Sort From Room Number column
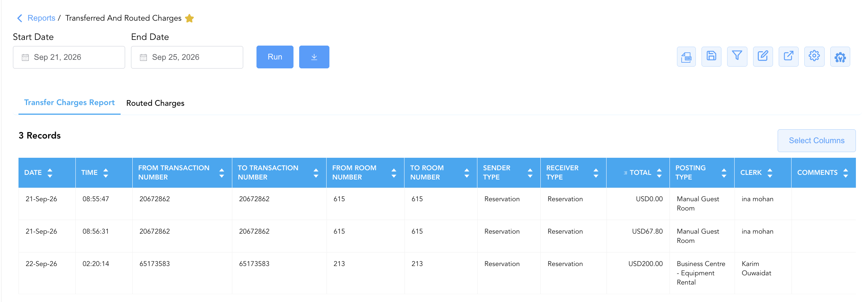 394,173
